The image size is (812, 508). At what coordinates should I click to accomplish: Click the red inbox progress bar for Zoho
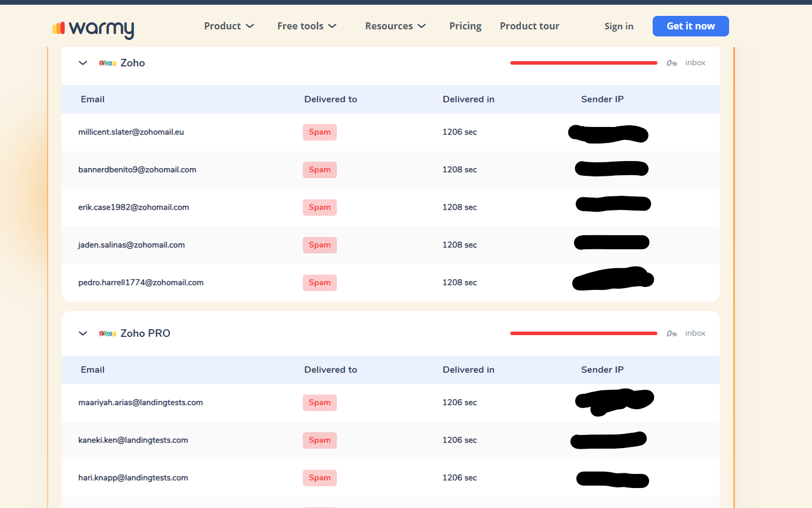click(584, 63)
